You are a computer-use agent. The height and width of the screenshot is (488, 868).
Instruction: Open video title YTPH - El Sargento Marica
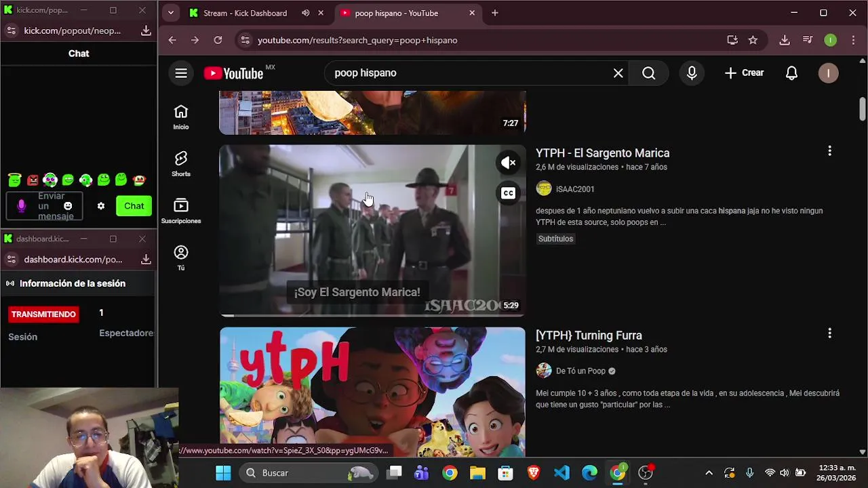click(x=602, y=153)
